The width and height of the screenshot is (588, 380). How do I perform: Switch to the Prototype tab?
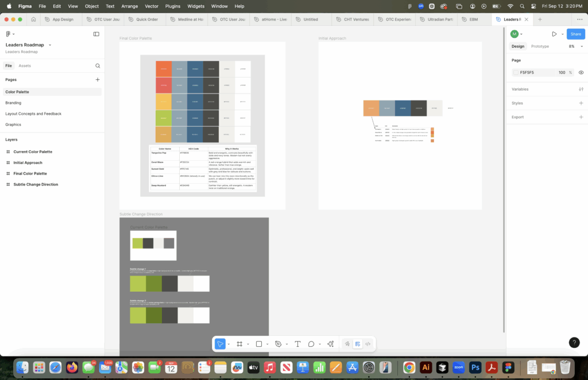coord(540,46)
